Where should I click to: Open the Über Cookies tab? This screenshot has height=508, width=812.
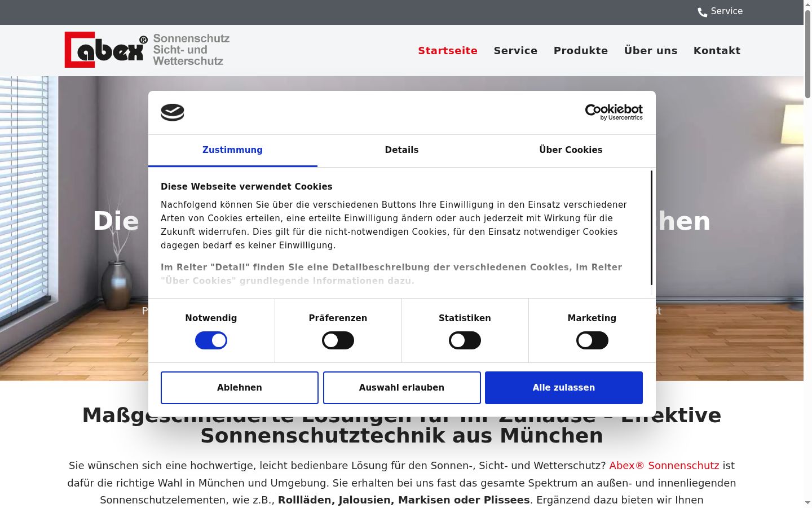[571, 150]
